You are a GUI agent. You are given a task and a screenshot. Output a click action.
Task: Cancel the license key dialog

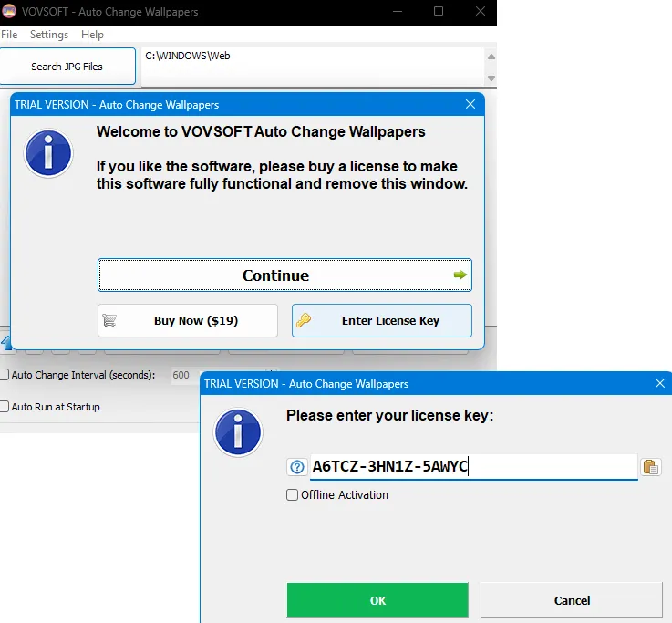(x=572, y=600)
